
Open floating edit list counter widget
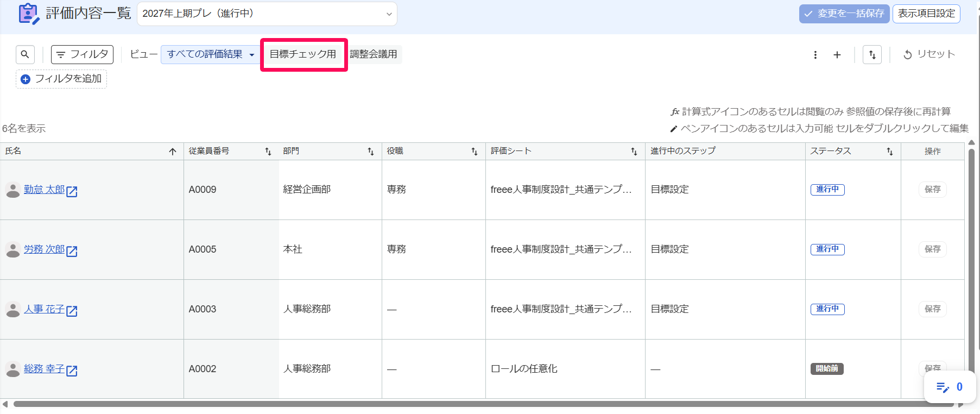pos(950,387)
